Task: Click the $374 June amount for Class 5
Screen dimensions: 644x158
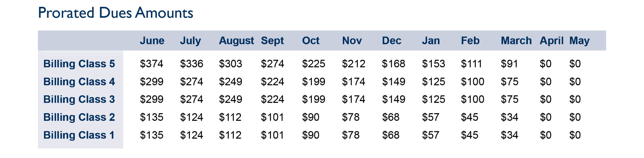Action: (x=152, y=64)
